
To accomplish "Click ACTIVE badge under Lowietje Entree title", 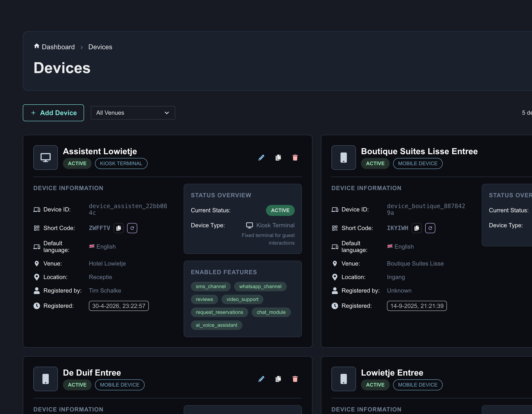I will click(375, 385).
